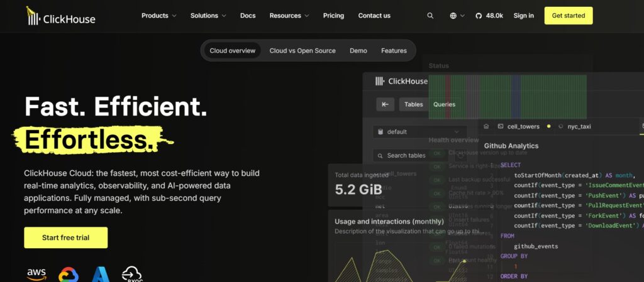Switch to the Demo tab

coord(358,50)
